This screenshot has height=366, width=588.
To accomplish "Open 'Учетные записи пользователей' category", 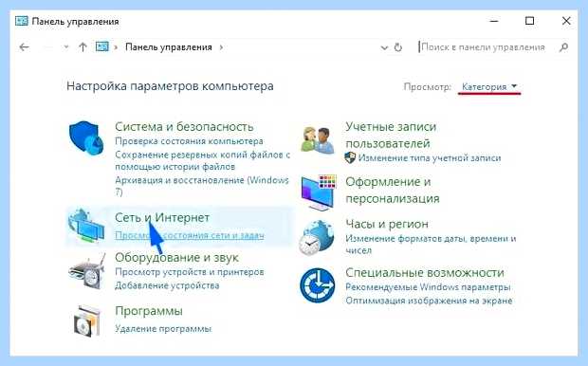I will tap(391, 135).
